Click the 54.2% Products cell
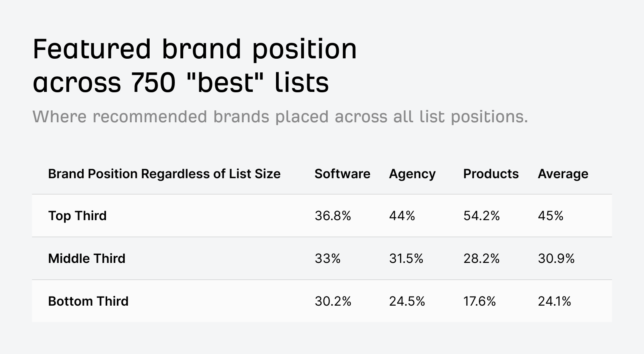This screenshot has height=354, width=644. coord(482,216)
